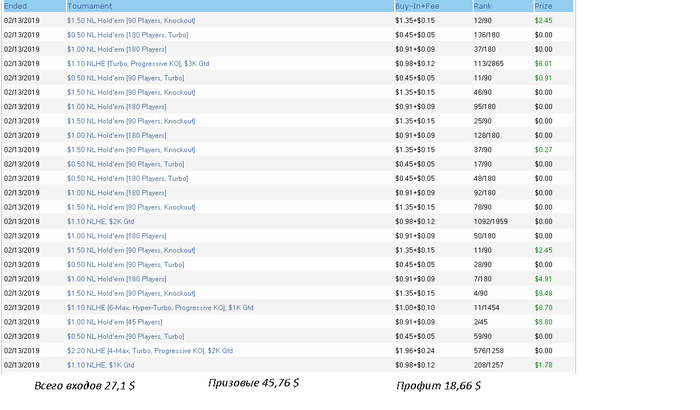Select the $0.91 prize value
Screen dimensions: 700x410
(x=543, y=78)
